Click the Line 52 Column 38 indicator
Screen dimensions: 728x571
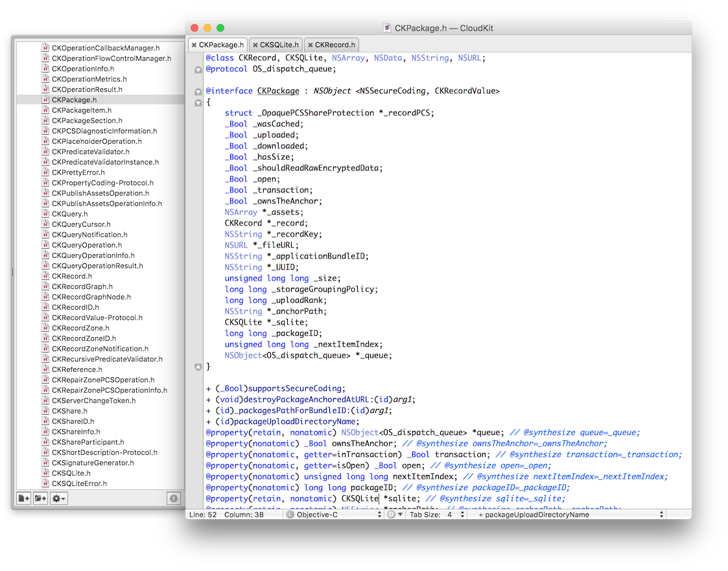pos(226,515)
